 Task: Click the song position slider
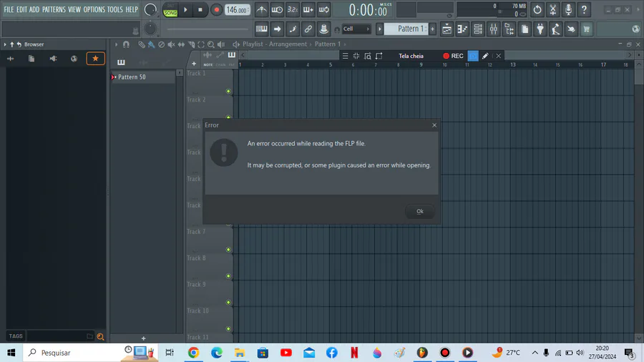pos(208,29)
